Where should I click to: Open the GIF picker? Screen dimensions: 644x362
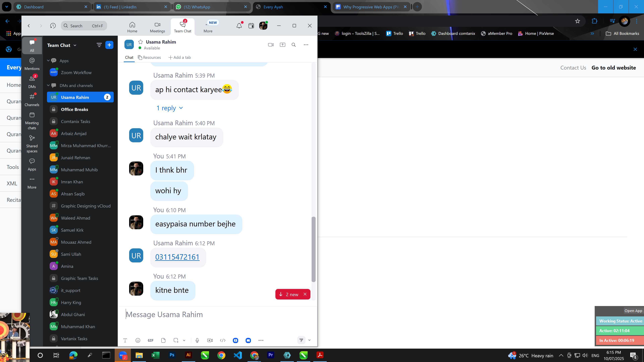click(150, 340)
